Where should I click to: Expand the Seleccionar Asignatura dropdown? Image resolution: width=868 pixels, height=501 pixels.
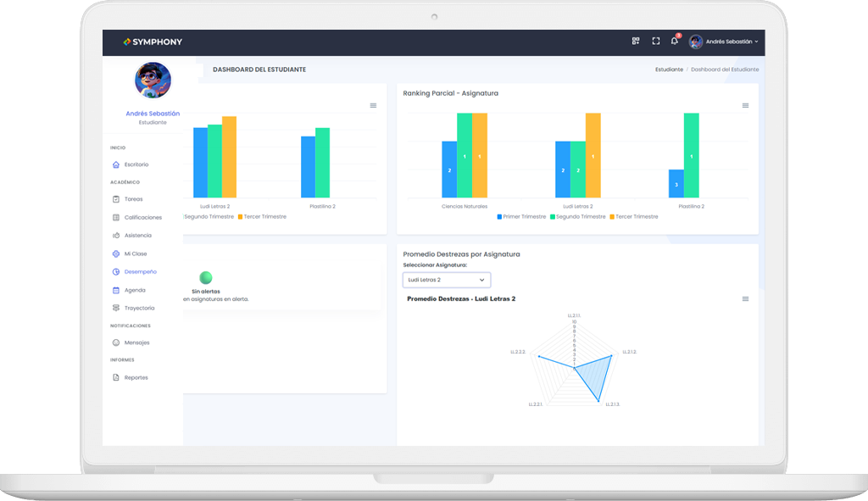pos(446,280)
